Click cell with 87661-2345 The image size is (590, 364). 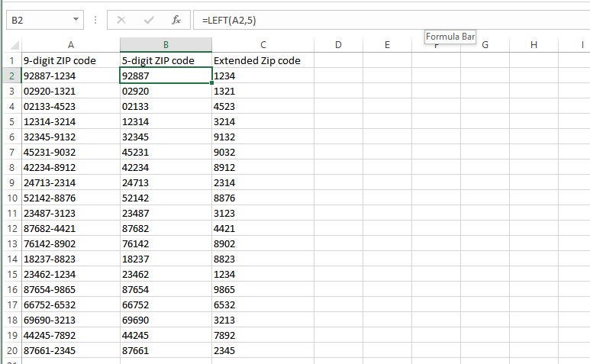(71, 351)
